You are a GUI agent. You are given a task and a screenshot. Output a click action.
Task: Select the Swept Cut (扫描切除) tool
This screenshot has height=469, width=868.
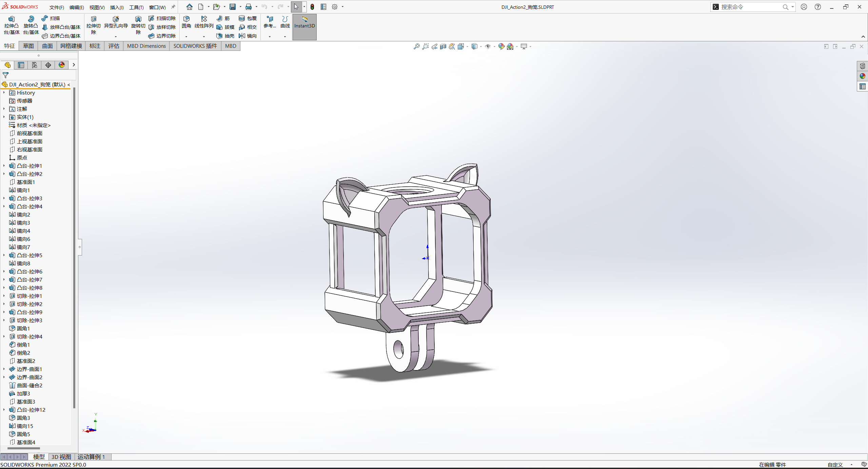click(x=162, y=18)
